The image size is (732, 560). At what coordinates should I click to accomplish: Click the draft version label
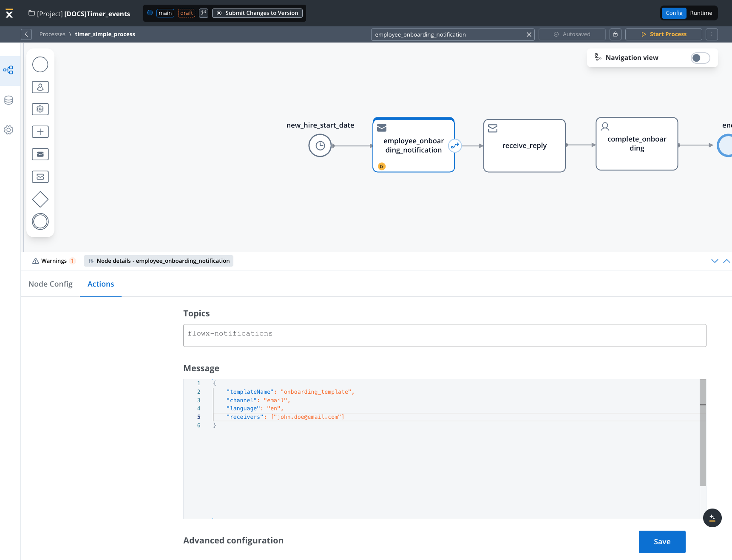187,13
